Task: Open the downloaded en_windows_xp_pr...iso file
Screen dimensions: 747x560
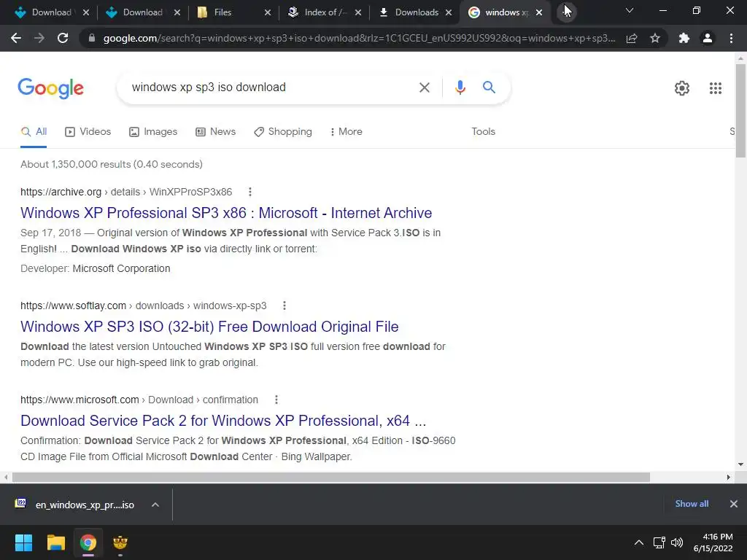Action: click(x=75, y=505)
